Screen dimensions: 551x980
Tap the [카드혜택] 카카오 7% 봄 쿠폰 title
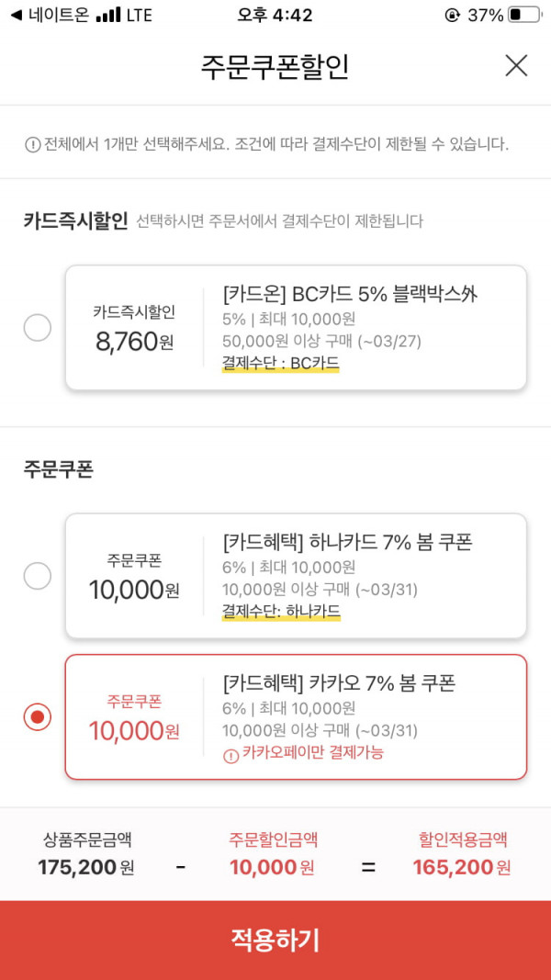click(x=339, y=683)
